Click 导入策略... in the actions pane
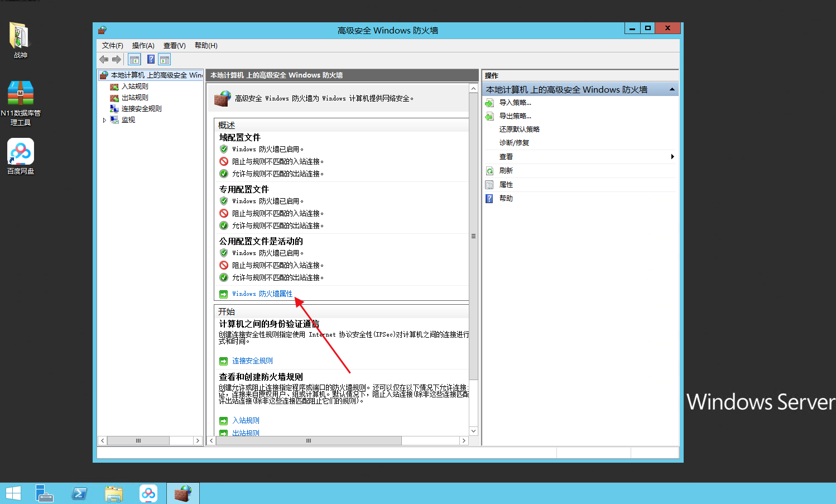Viewport: 836px width, 504px height. (515, 103)
